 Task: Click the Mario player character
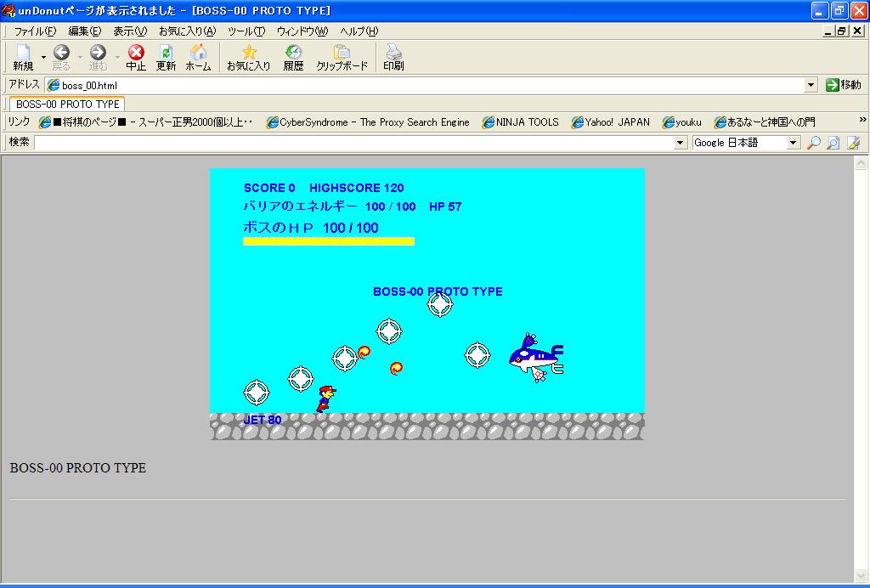[x=325, y=399]
